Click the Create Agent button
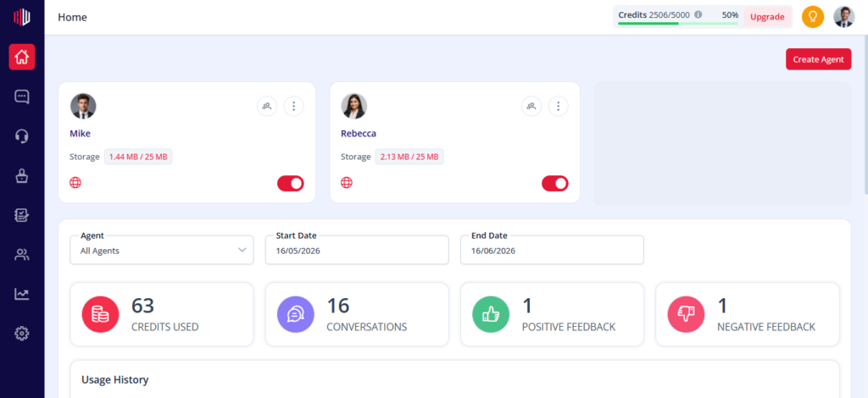The width and height of the screenshot is (868, 398). [818, 59]
